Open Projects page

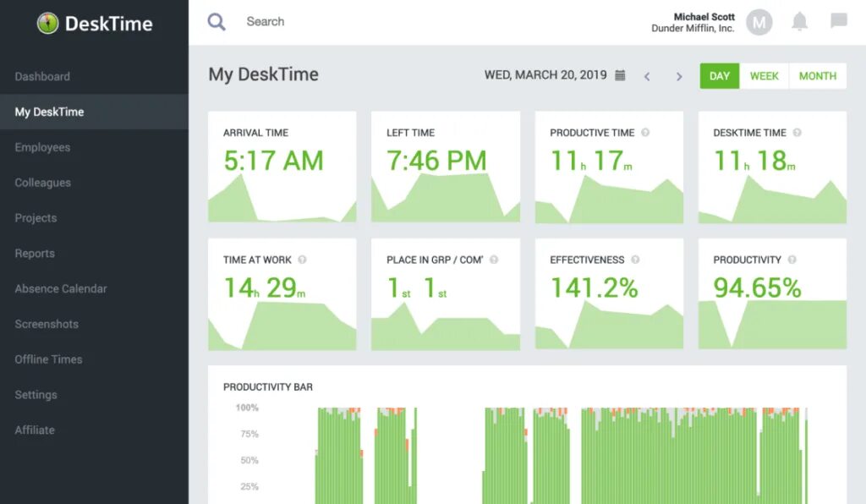36,218
